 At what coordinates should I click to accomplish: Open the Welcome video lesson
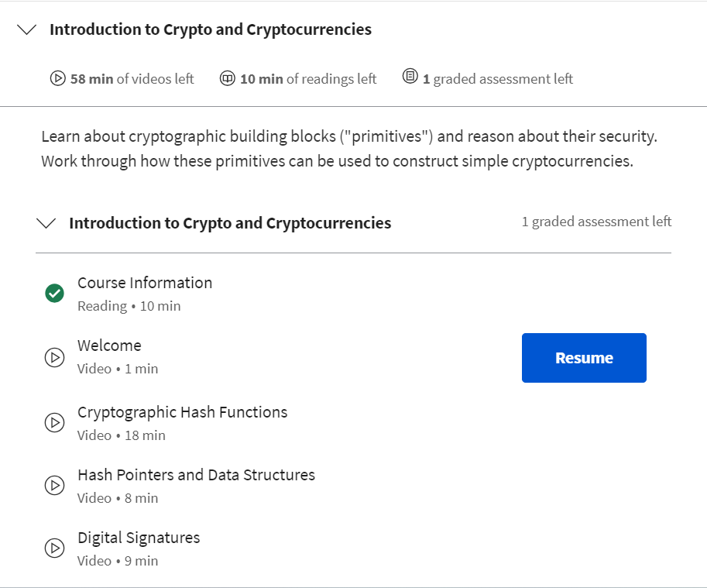(x=109, y=346)
